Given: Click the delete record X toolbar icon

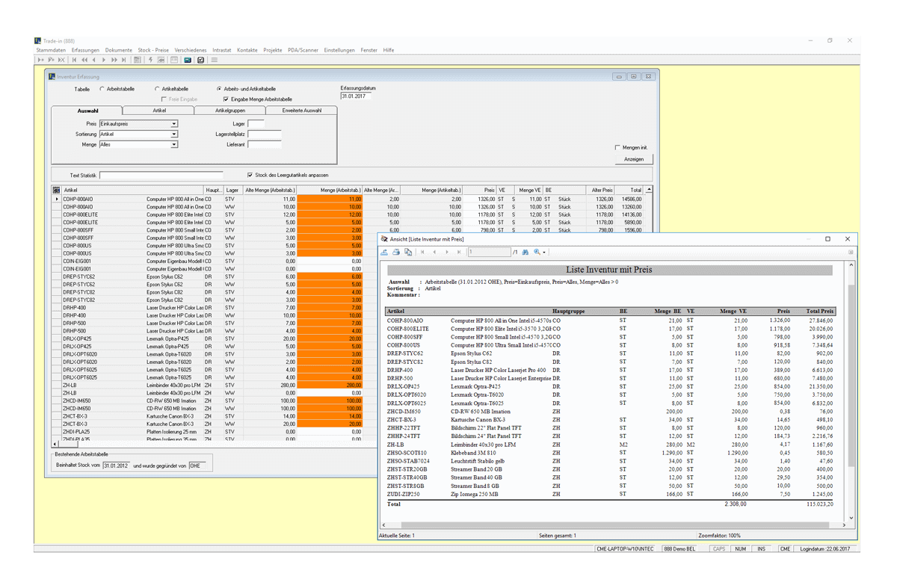Looking at the screenshot, I should tap(61, 60).
